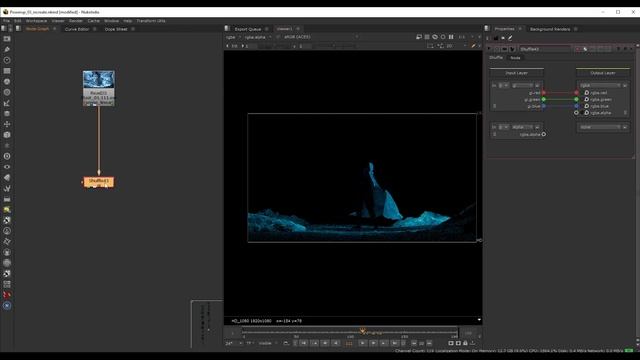This screenshot has height=360, width=640.
Task: Toggle the green input channel knob
Action: coord(544,99)
